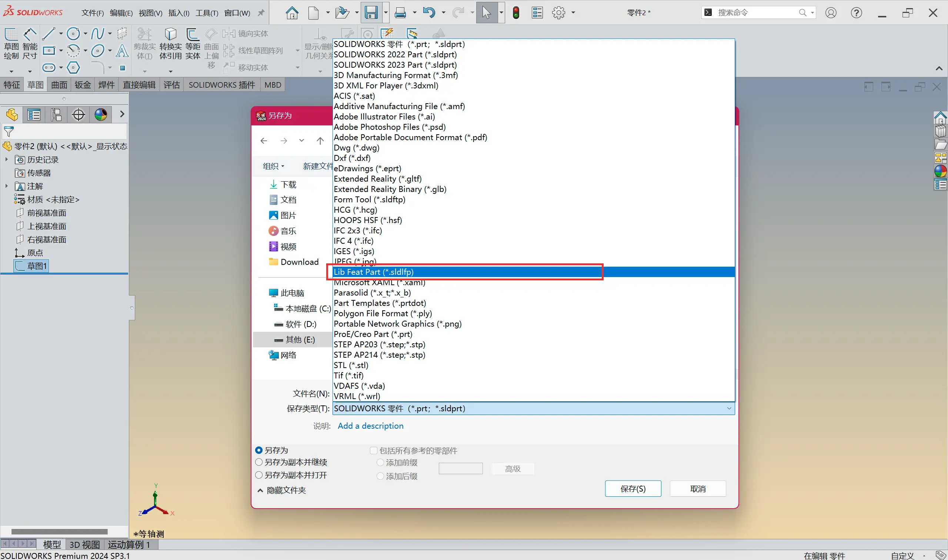
Task: Expand the 历史记录 tree node
Action: (6, 160)
